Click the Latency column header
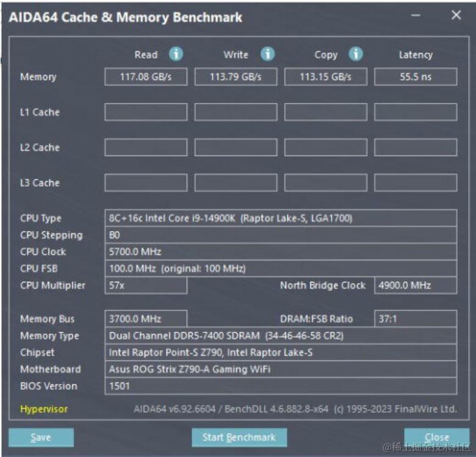476x457 pixels. click(x=416, y=55)
